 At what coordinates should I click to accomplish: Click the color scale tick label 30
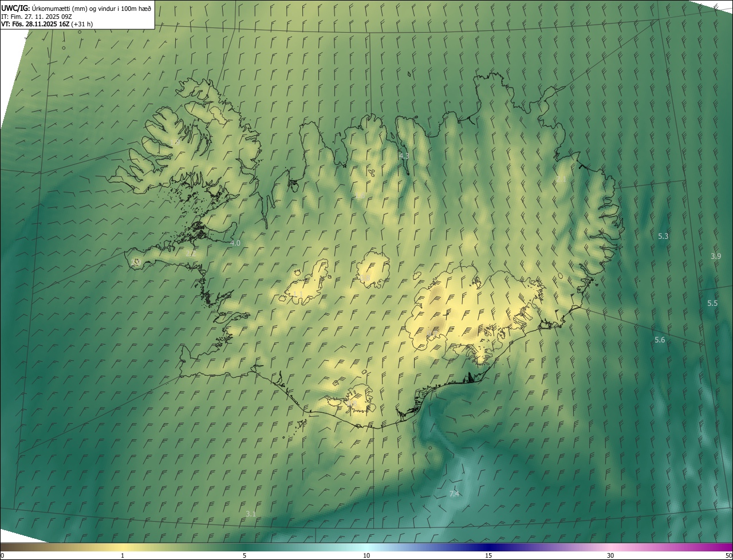pos(610,555)
